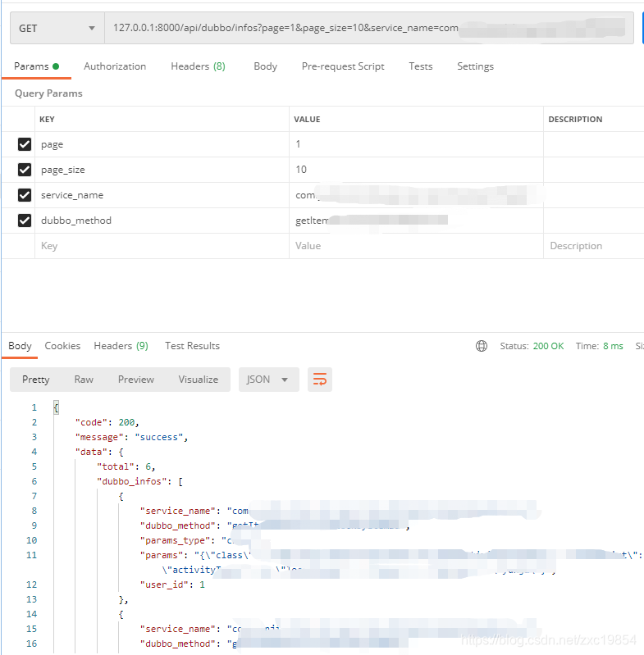Open the GET method dropdown
The height and width of the screenshot is (655, 644).
coord(57,28)
